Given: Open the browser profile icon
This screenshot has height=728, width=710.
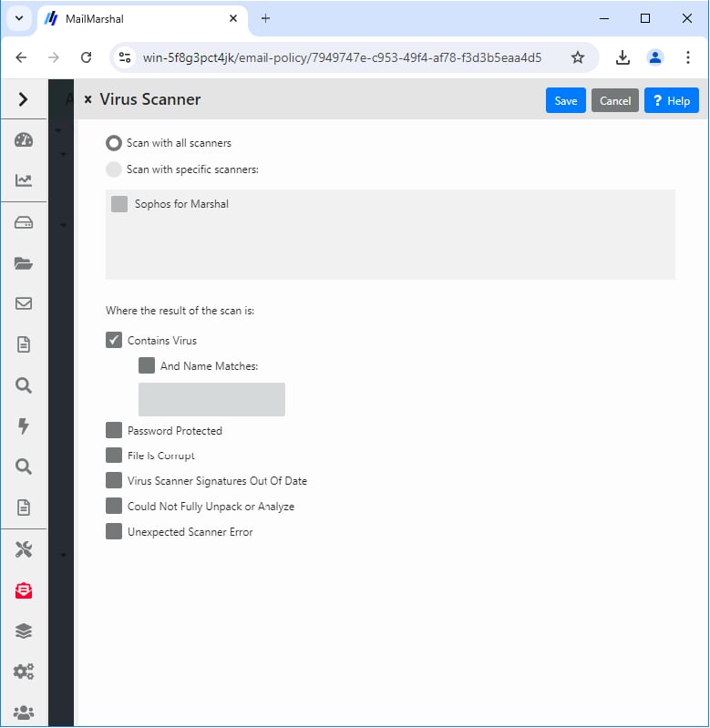Looking at the screenshot, I should coord(654,57).
